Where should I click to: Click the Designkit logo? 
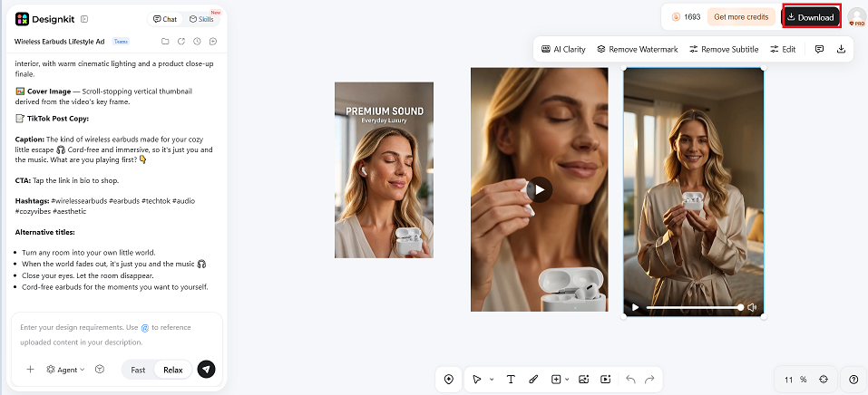[x=46, y=19]
